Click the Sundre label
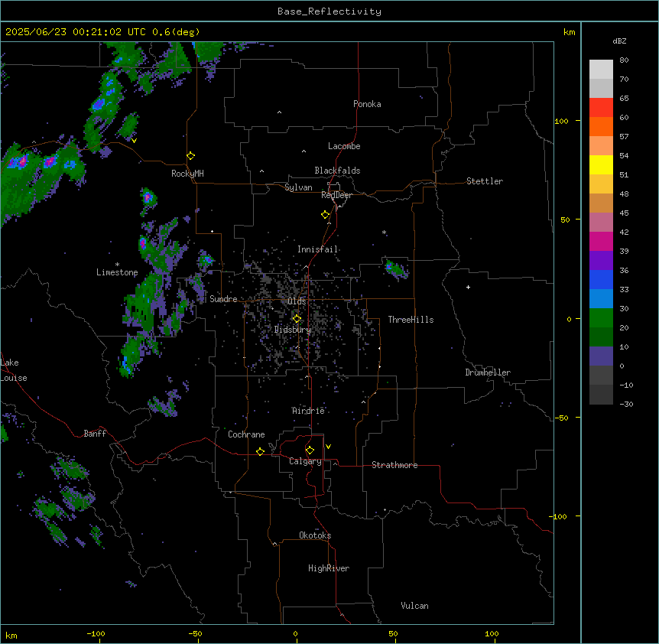659x644 pixels. click(x=223, y=299)
